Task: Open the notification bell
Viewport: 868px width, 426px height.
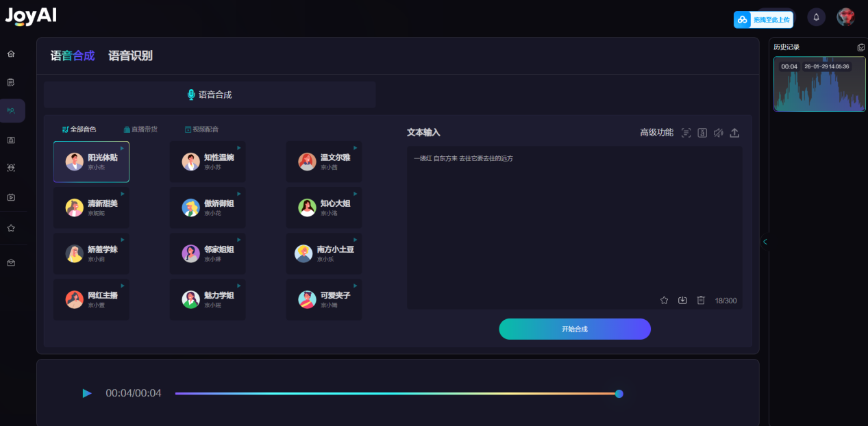Action: coord(816,17)
